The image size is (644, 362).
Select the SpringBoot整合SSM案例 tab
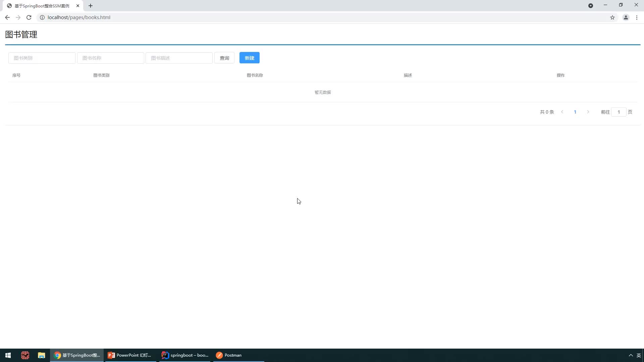[x=43, y=6]
